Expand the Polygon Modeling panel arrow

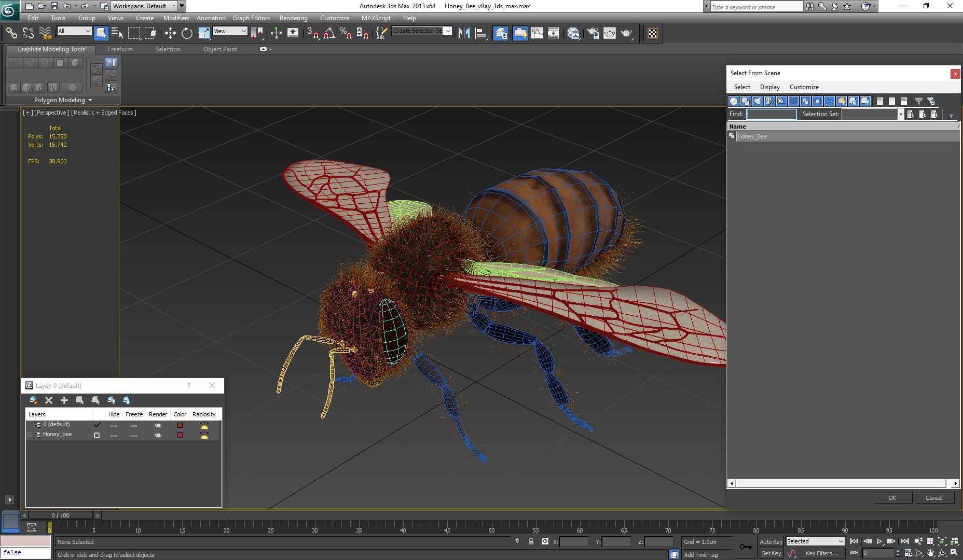click(90, 100)
